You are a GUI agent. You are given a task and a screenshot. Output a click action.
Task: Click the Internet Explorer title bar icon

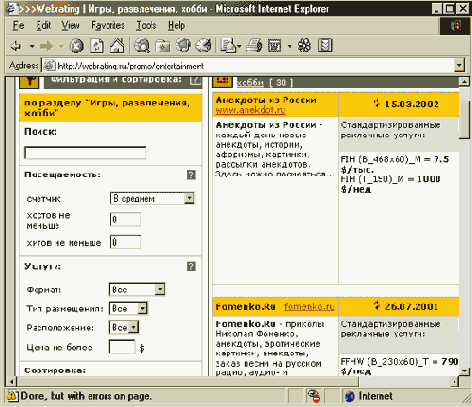tap(12, 9)
